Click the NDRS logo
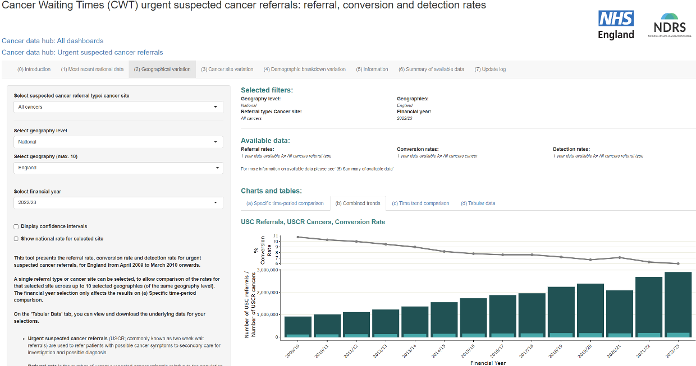Viewport: 696px width, 366px height. coord(669,25)
